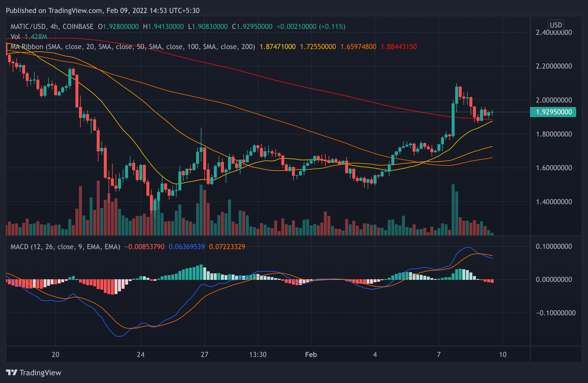Toggle visibility of the Vol indicator

pos(15,36)
